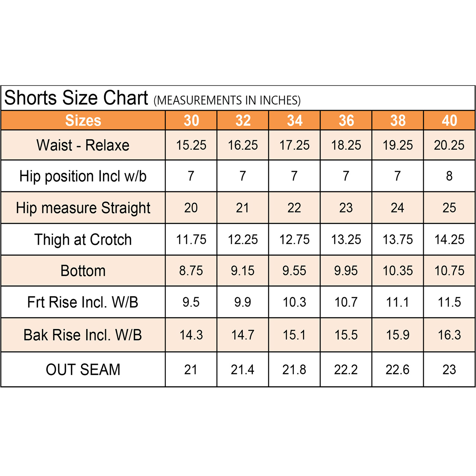Select the size 34 column header
Screen dimensions: 476x476
[295, 120]
